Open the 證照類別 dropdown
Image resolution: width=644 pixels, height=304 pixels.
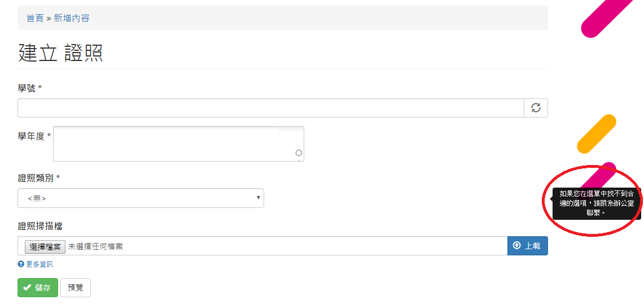141,198
